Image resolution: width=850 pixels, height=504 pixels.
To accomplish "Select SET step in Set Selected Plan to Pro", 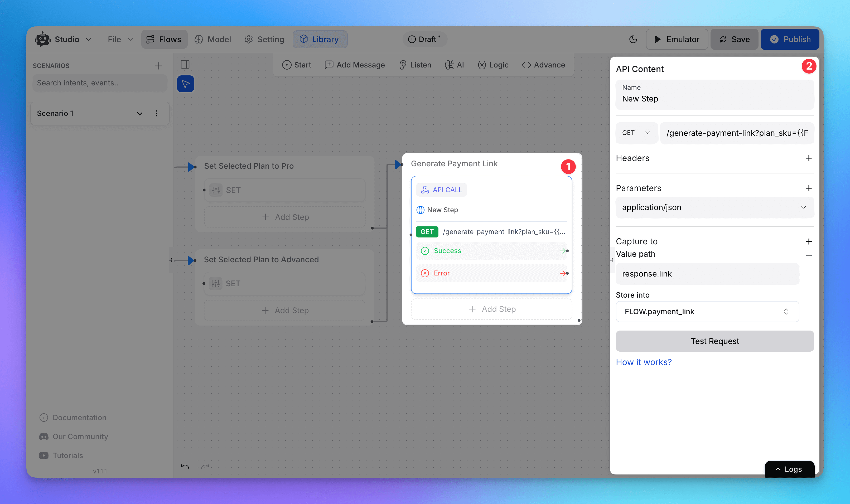I will (284, 190).
